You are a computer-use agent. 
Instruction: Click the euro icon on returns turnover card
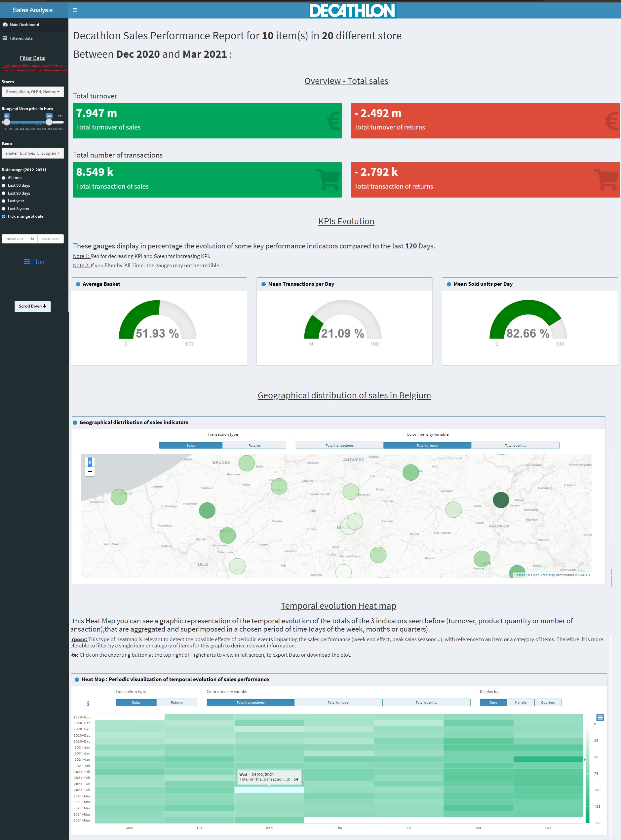click(612, 121)
